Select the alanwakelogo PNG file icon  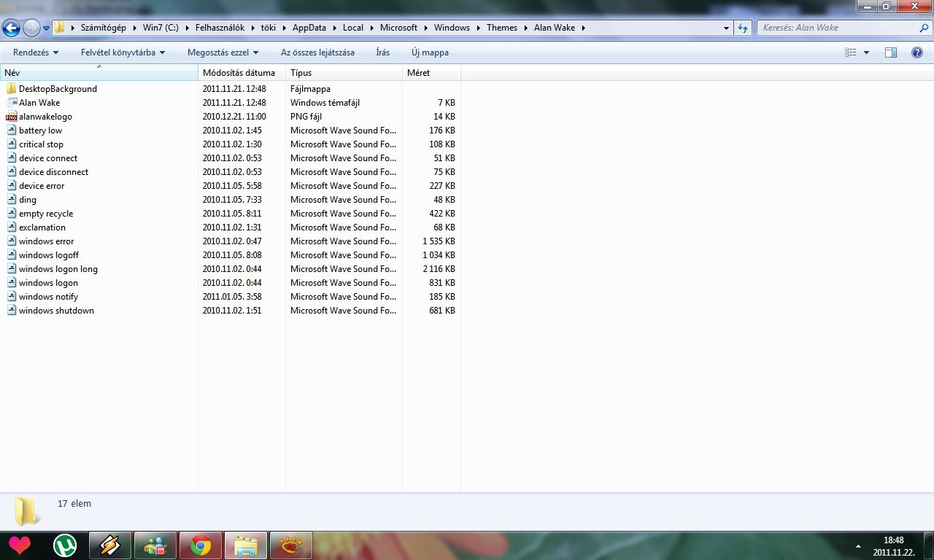[x=11, y=117]
